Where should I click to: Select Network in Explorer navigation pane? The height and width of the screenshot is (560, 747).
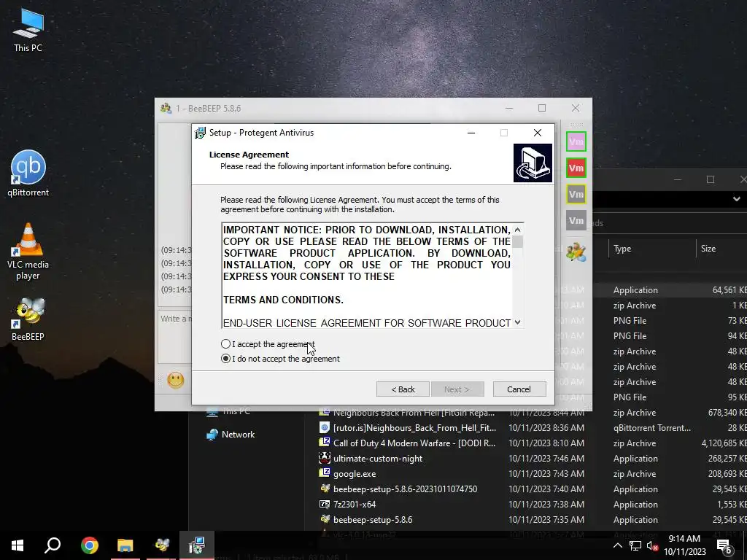point(238,435)
